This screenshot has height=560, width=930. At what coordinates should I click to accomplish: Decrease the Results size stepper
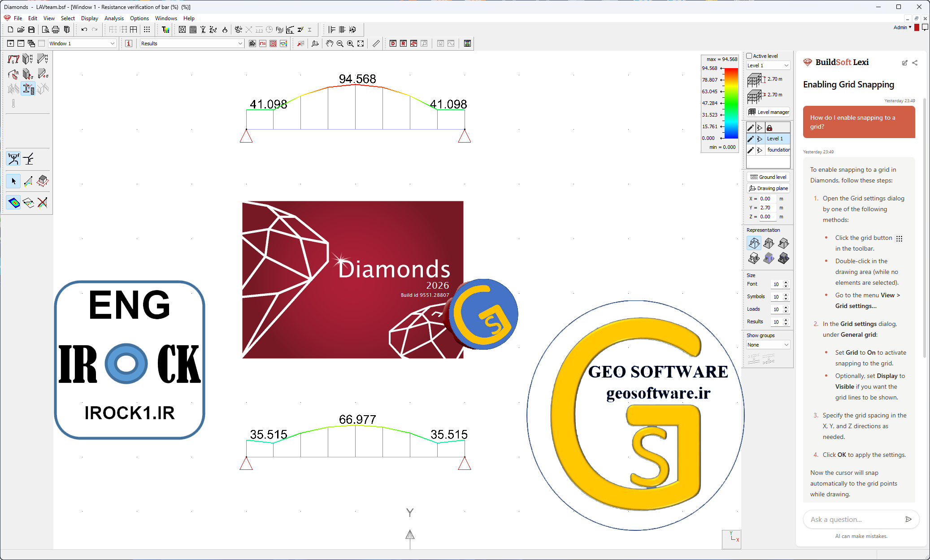[786, 324]
